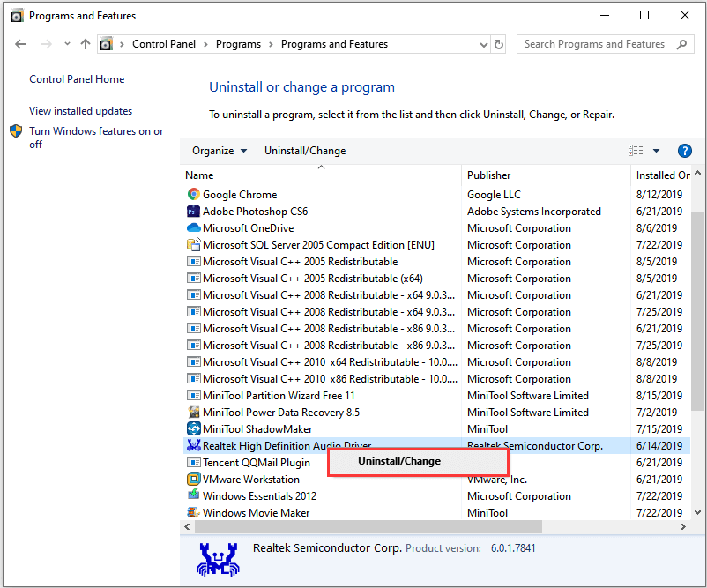Image resolution: width=707 pixels, height=588 pixels.
Task: Expand chevron after Control Panel breadcrumb
Action: click(x=205, y=44)
